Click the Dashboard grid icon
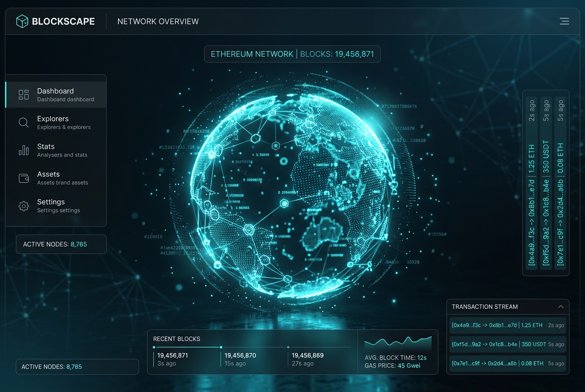Screen dimensions: 585x392 point(24,95)
